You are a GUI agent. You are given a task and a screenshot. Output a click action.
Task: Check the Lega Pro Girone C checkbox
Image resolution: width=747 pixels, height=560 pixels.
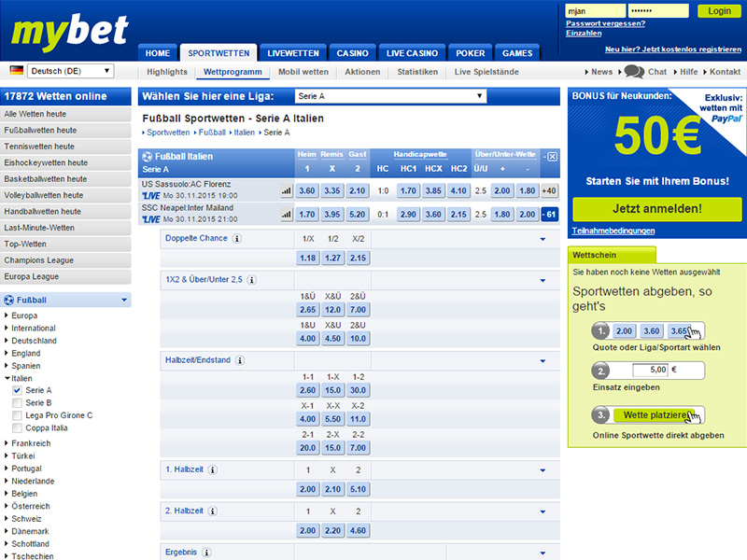[17, 415]
